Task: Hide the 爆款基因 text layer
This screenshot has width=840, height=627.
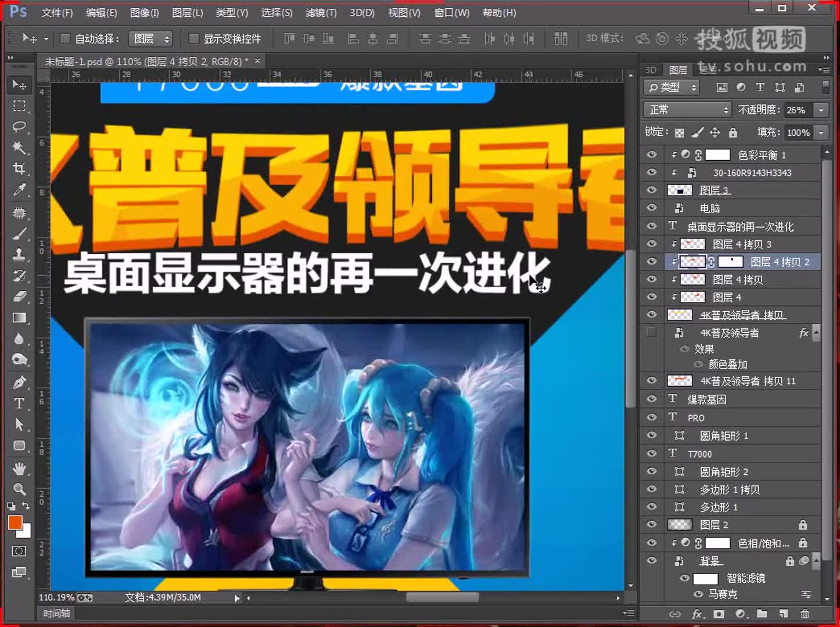Action: [651, 399]
